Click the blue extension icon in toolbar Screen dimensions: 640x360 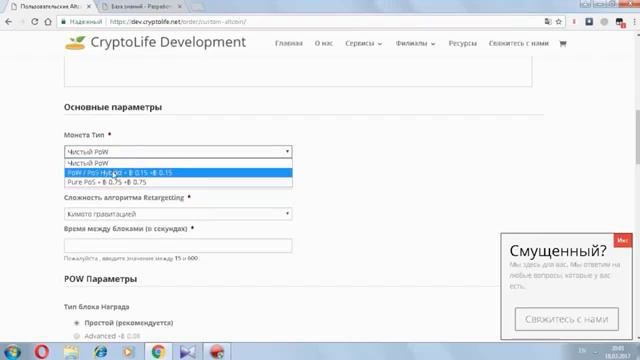click(589, 22)
